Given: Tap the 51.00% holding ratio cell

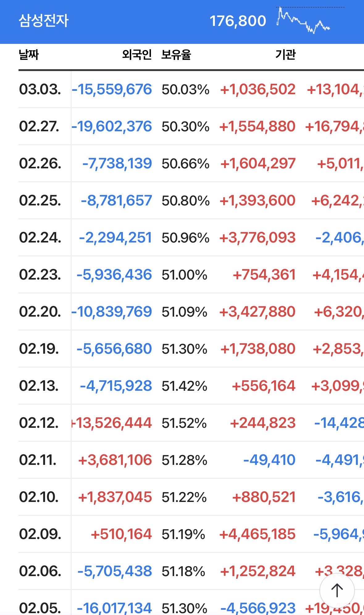Looking at the screenshot, I should 184,275.
